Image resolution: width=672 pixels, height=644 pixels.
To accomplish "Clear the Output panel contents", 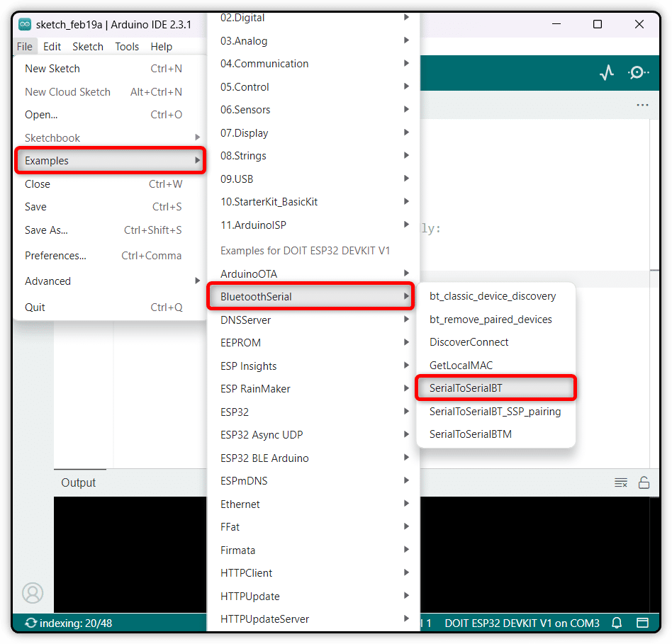I will (x=620, y=482).
